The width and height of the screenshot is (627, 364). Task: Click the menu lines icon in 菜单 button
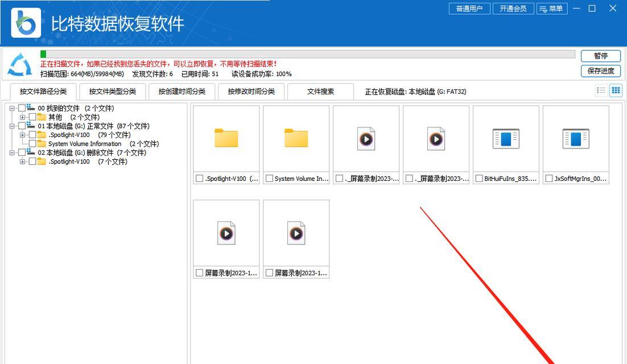[543, 9]
